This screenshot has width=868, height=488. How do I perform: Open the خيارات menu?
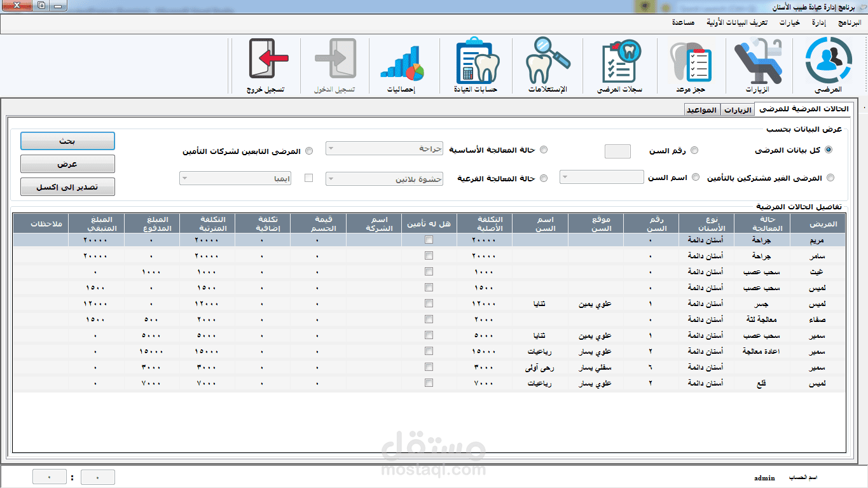click(x=789, y=22)
